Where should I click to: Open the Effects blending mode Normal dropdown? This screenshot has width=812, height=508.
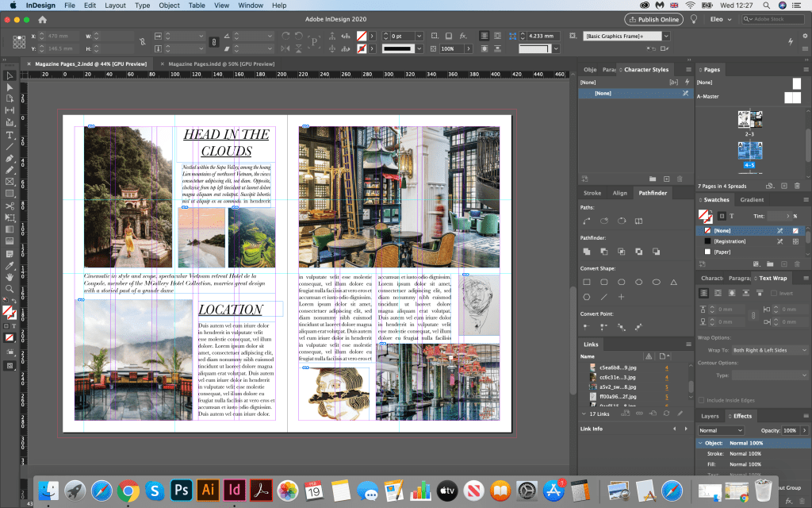(722, 430)
